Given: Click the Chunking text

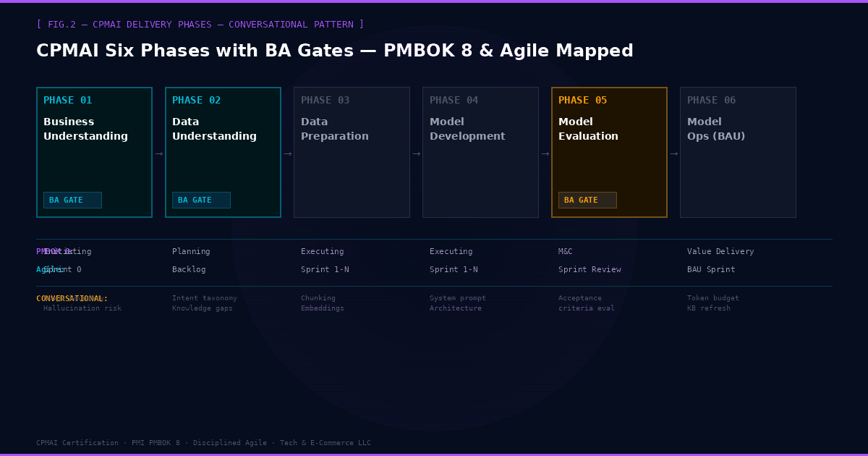Looking at the screenshot, I should (x=318, y=298).
